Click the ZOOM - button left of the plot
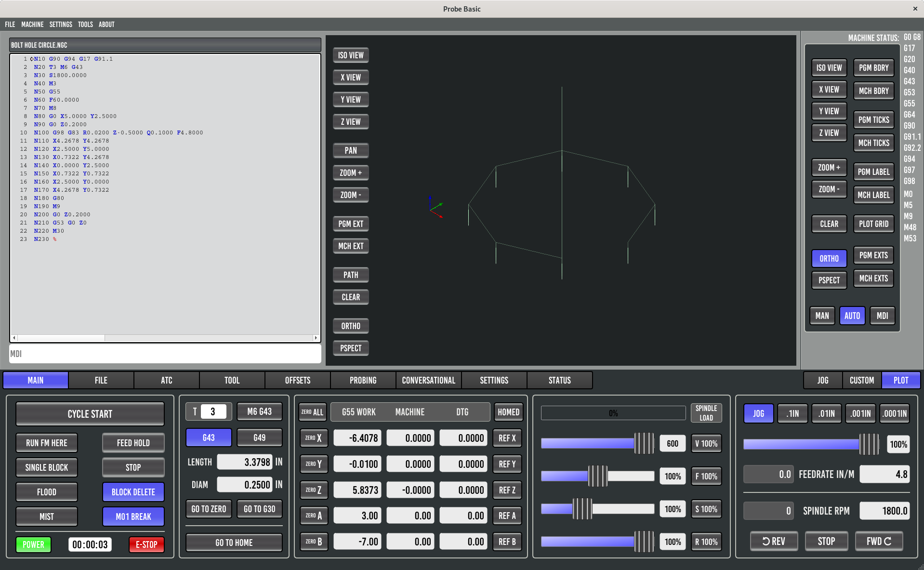924x570 pixels. pos(351,195)
